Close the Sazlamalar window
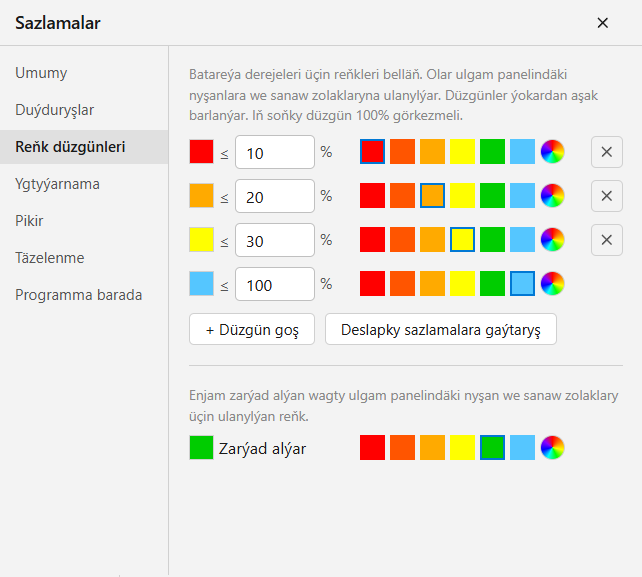 pos(603,23)
